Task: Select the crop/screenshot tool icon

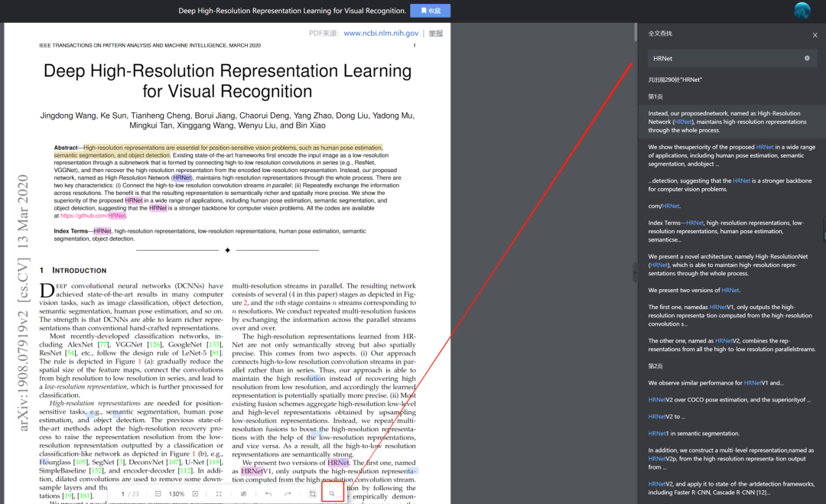Action: (x=312, y=494)
